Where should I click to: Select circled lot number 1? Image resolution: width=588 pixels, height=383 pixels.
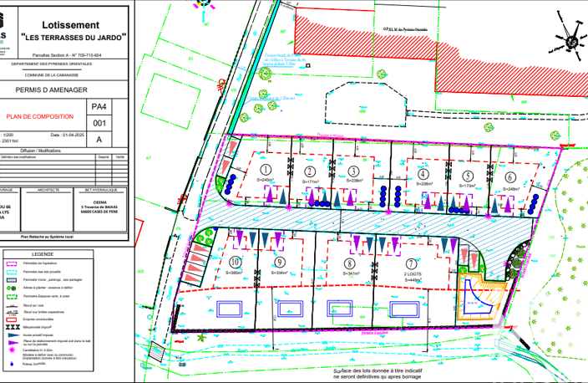[266, 170]
